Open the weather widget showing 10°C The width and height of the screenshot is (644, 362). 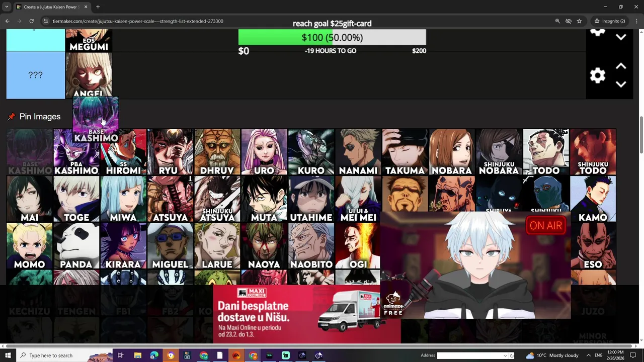(x=552, y=355)
